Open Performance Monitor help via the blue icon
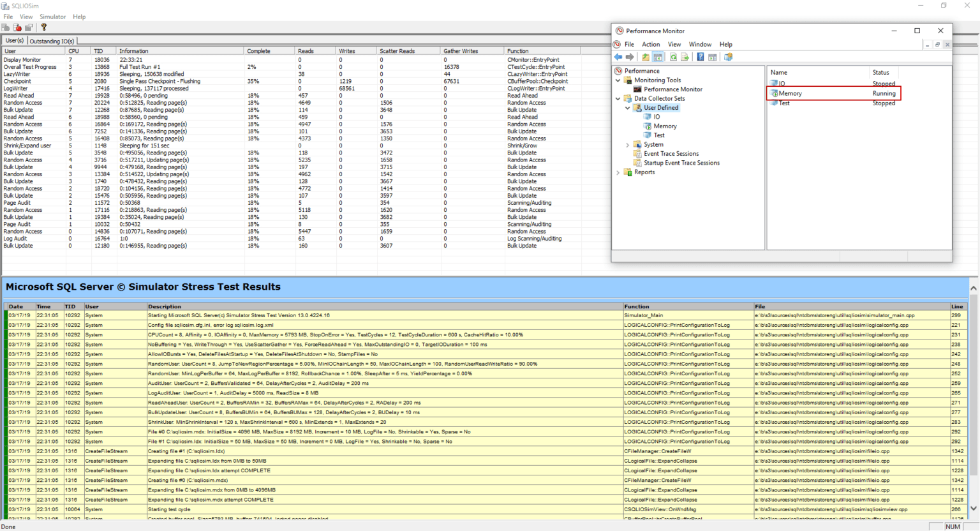The height and width of the screenshot is (531, 980). pos(700,57)
